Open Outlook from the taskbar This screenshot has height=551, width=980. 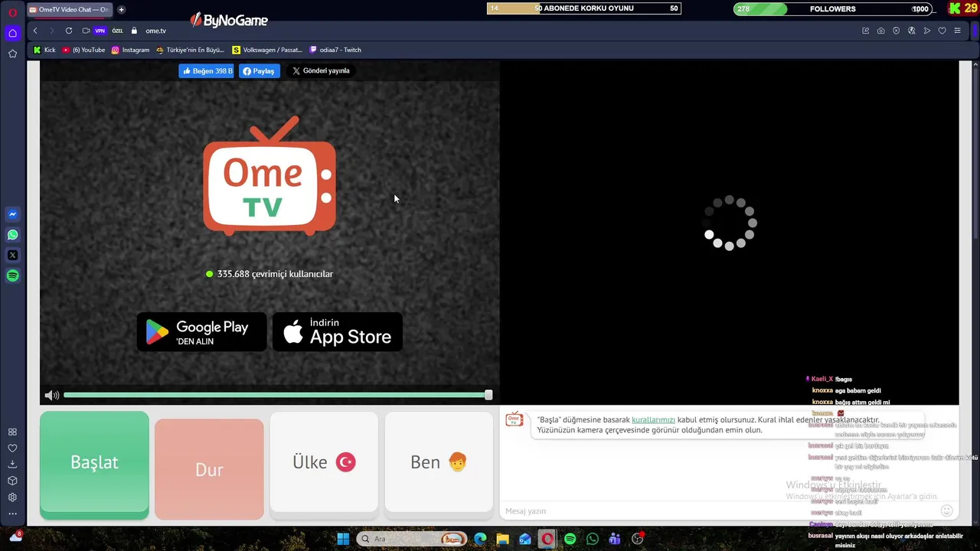tap(525, 539)
